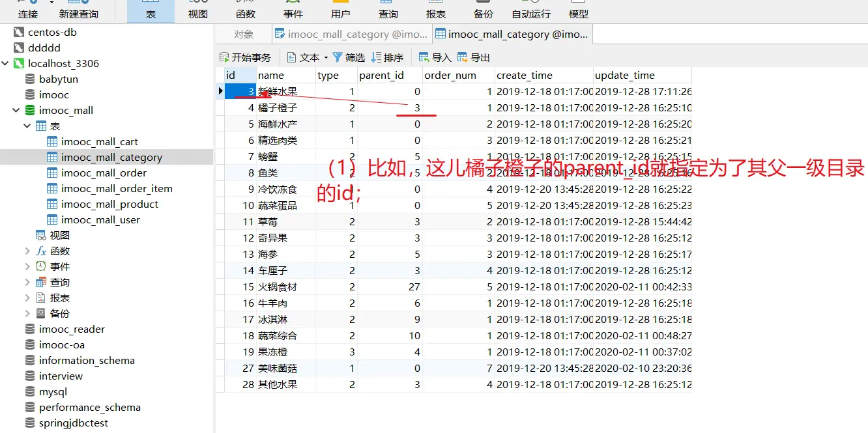Select the 火锅食材 name cell
868x433 pixels.
pos(285,286)
